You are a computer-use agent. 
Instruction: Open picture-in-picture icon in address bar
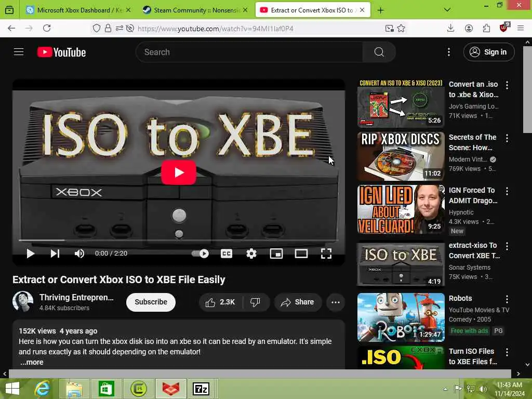point(390,28)
